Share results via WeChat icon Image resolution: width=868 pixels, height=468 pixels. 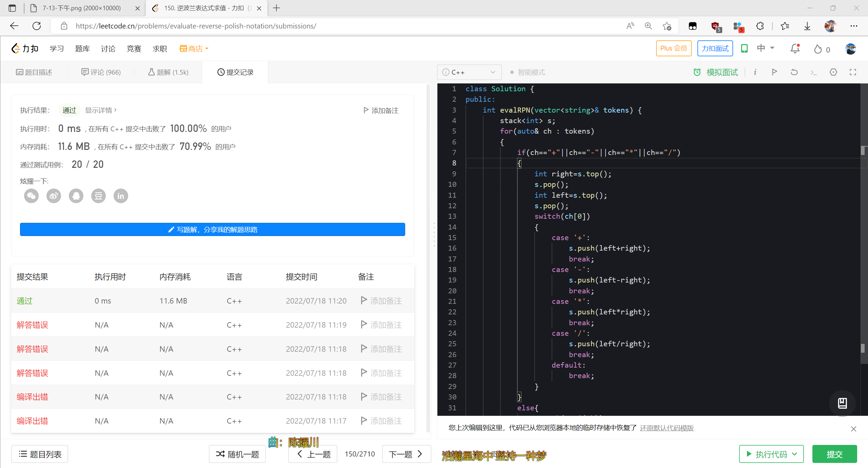31,196
